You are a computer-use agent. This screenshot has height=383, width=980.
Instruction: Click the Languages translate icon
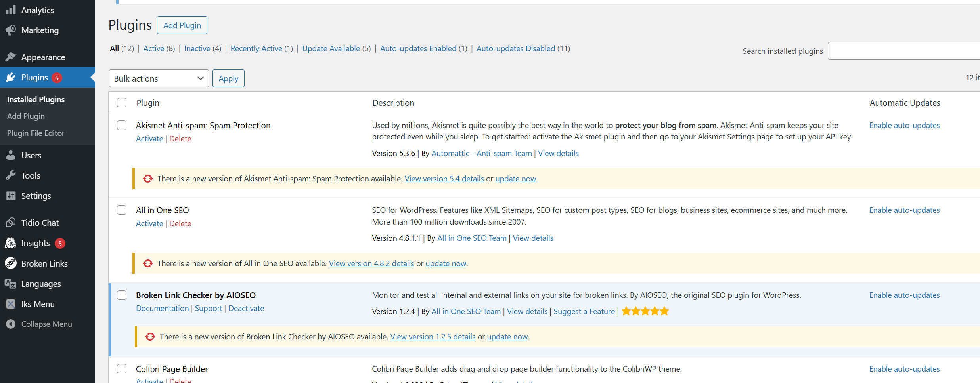pos(11,284)
